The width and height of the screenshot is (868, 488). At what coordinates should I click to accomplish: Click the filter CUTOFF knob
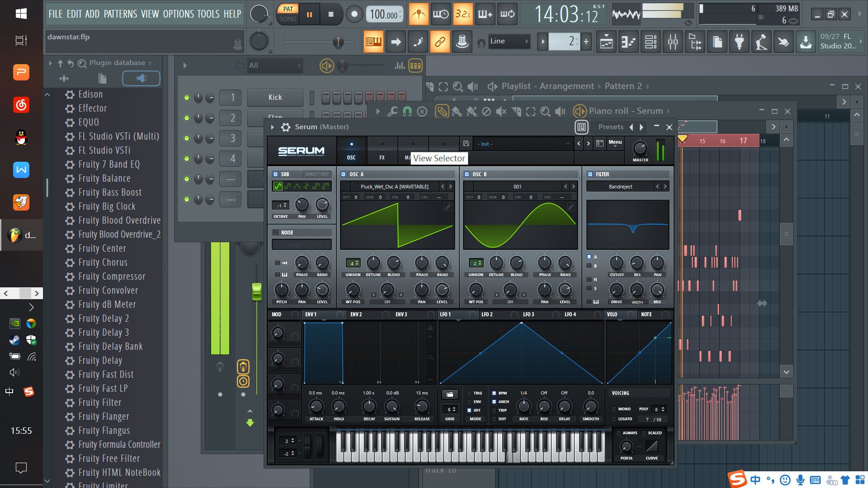click(x=617, y=262)
